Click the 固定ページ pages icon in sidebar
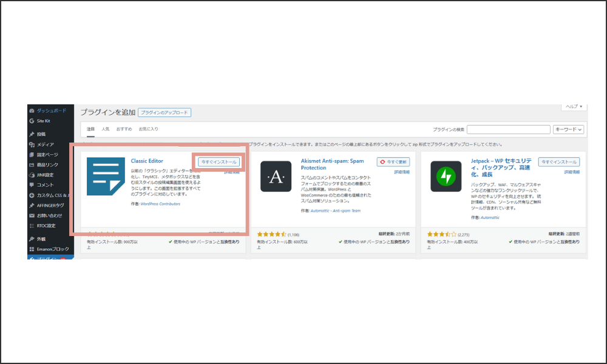This screenshot has height=364, width=607. point(32,155)
